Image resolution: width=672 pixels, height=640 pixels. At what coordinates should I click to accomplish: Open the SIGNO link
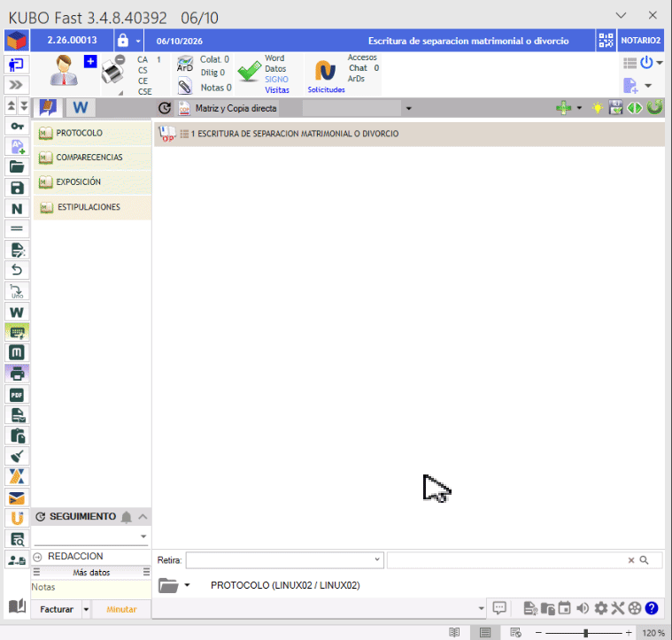pos(276,80)
